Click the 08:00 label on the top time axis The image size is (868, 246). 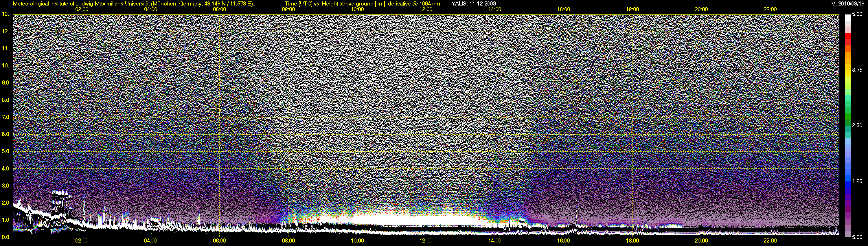click(x=288, y=10)
